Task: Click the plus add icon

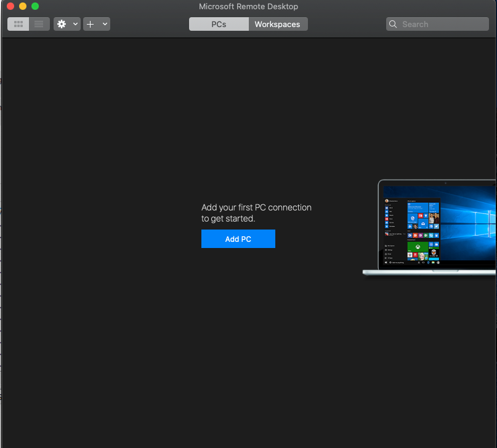Action: (91, 24)
